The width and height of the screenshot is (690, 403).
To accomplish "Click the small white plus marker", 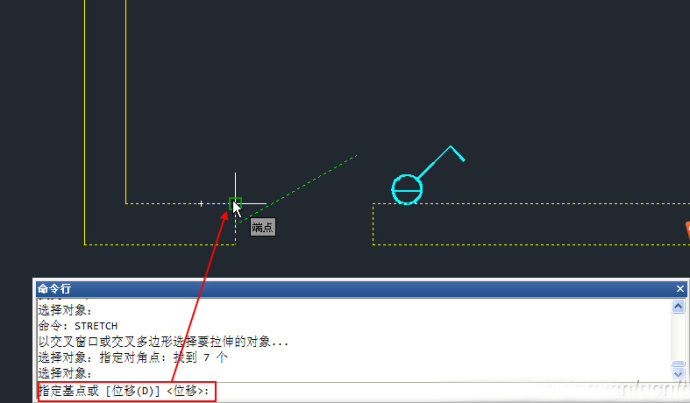I will pyautogui.click(x=201, y=204).
